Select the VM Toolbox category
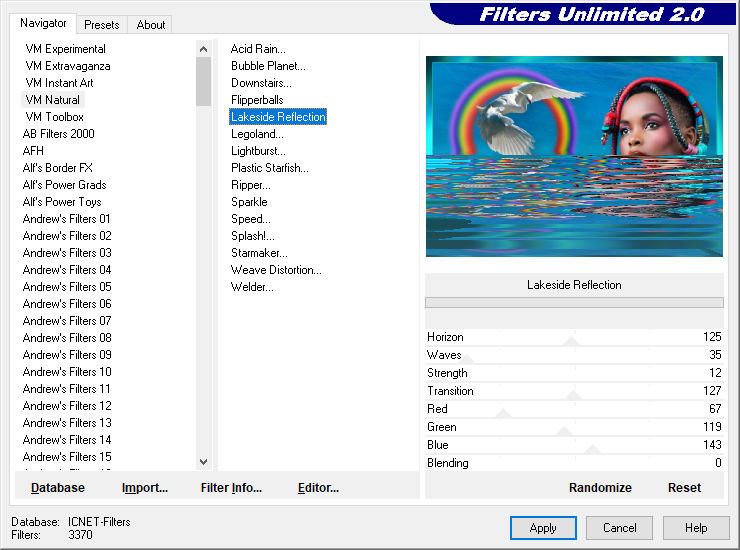 [55, 117]
